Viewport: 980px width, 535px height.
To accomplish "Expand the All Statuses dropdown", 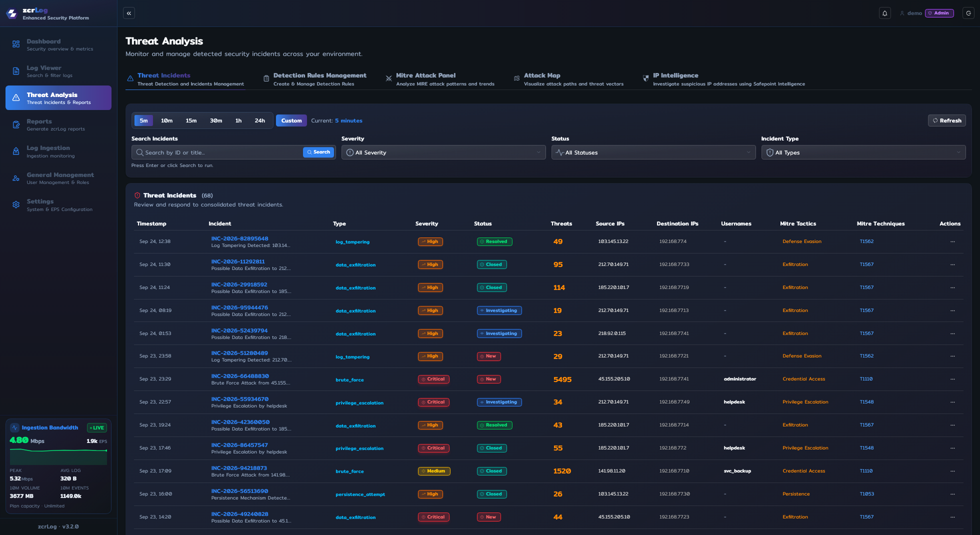I will pos(653,152).
